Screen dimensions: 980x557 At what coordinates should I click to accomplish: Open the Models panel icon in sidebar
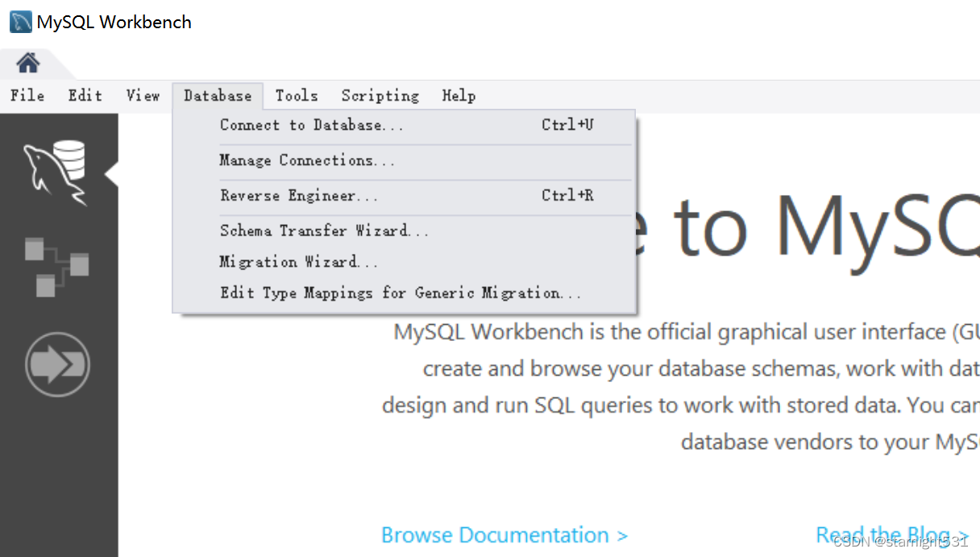(56, 266)
